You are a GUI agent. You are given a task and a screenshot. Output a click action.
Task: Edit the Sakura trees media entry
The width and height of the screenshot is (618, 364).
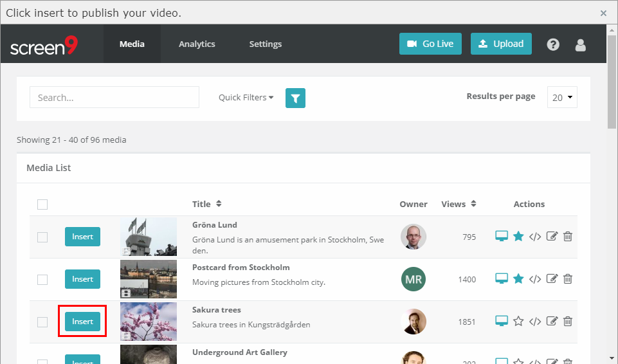point(552,322)
